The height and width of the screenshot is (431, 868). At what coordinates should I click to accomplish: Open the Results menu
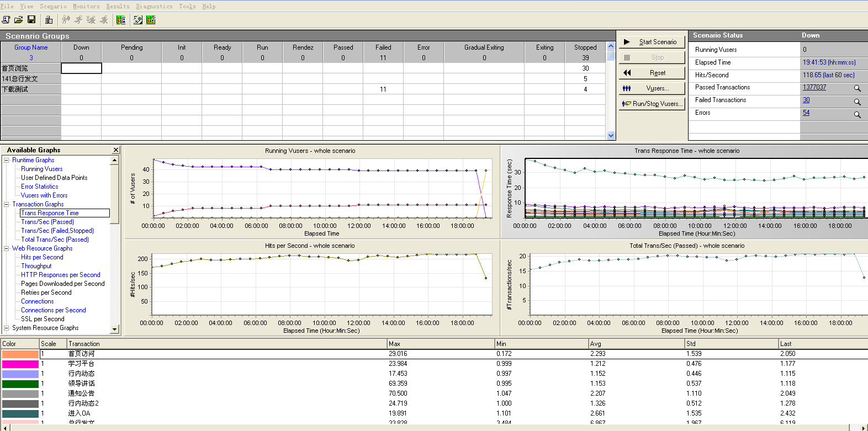[x=118, y=6]
